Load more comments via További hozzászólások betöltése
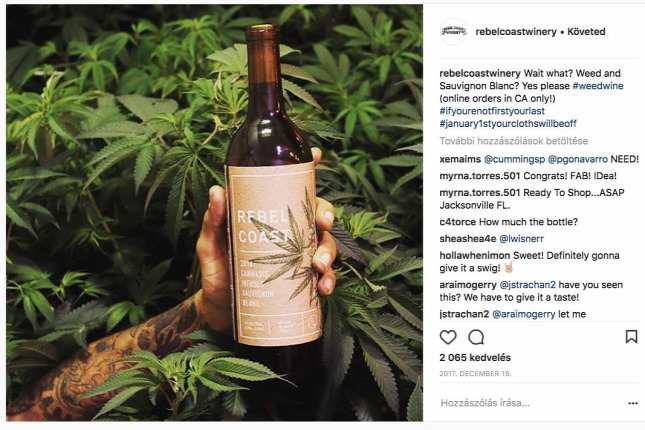Image resolution: width=645 pixels, height=430 pixels. (513, 141)
